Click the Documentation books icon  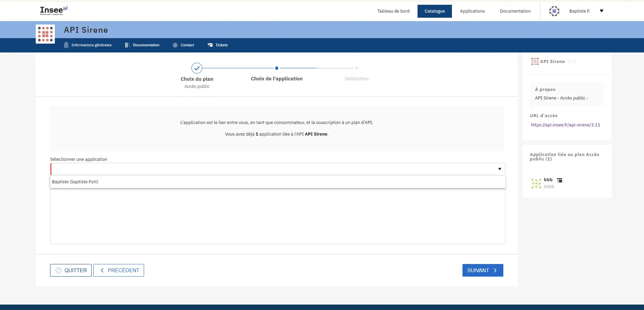coord(127,45)
